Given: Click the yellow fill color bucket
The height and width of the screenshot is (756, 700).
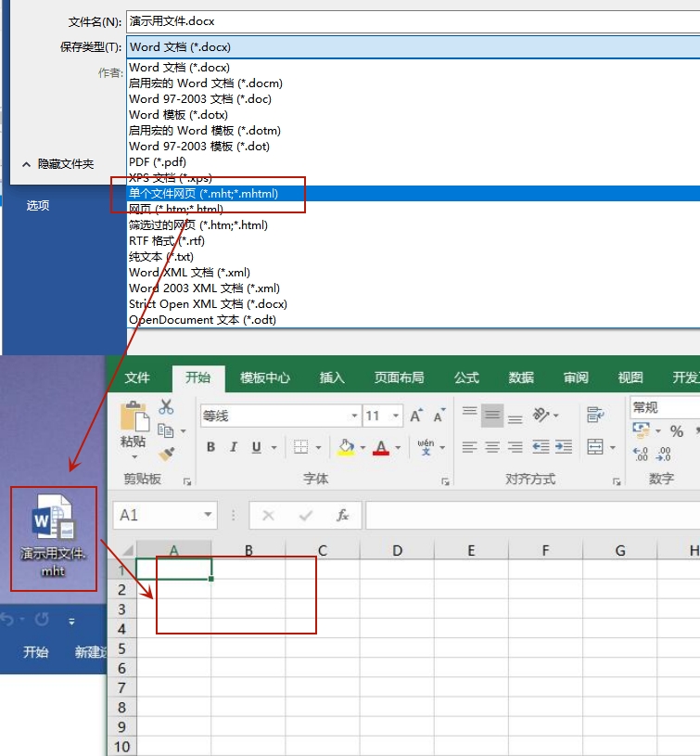Looking at the screenshot, I should pyautogui.click(x=346, y=447).
